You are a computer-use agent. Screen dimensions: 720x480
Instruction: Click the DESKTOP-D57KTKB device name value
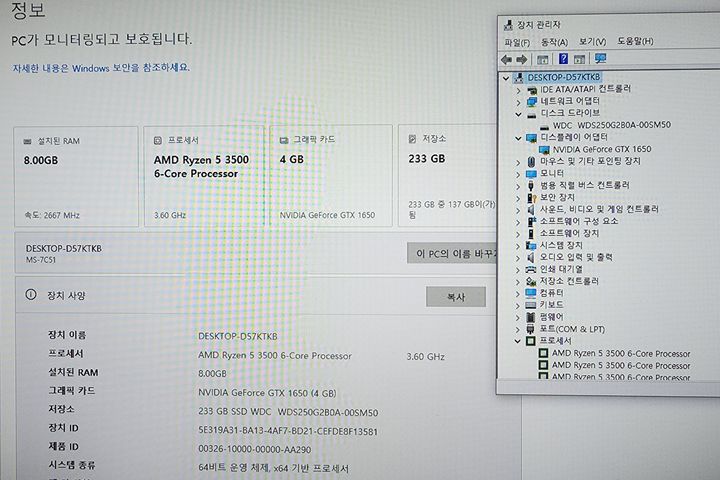(237, 336)
